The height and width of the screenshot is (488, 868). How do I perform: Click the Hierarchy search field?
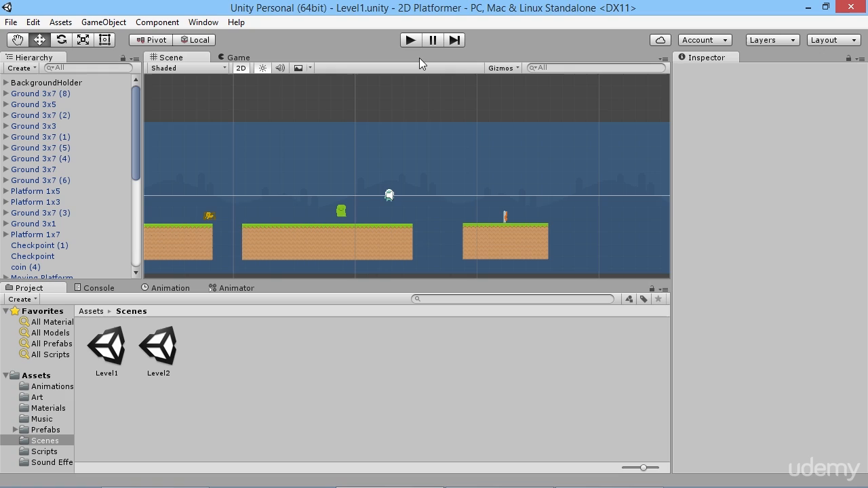click(x=88, y=68)
